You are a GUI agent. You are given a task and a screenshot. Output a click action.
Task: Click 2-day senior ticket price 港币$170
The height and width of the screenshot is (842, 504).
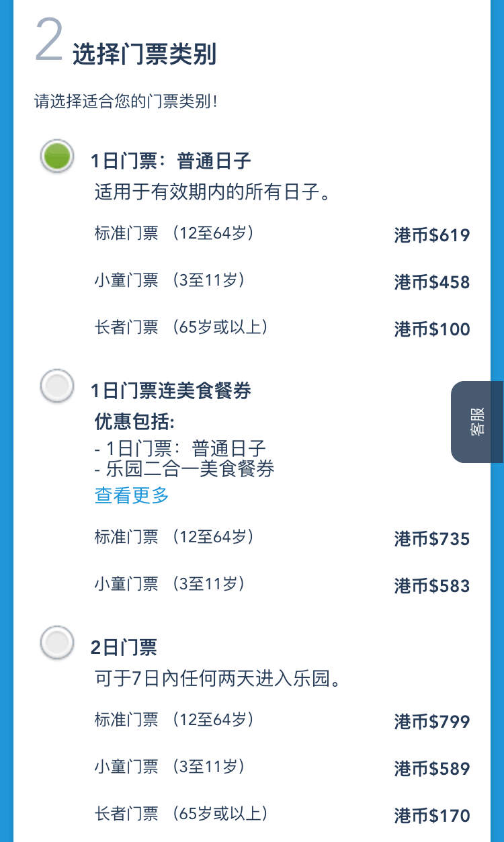(431, 816)
